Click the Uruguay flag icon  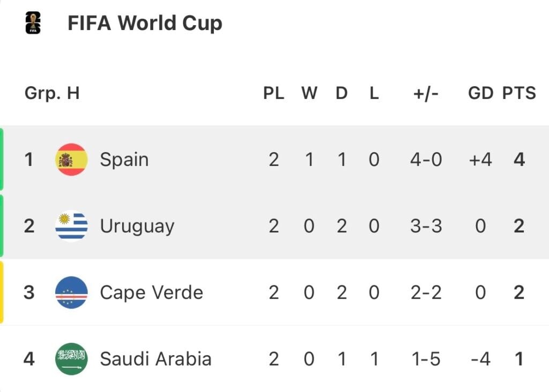[x=71, y=226]
